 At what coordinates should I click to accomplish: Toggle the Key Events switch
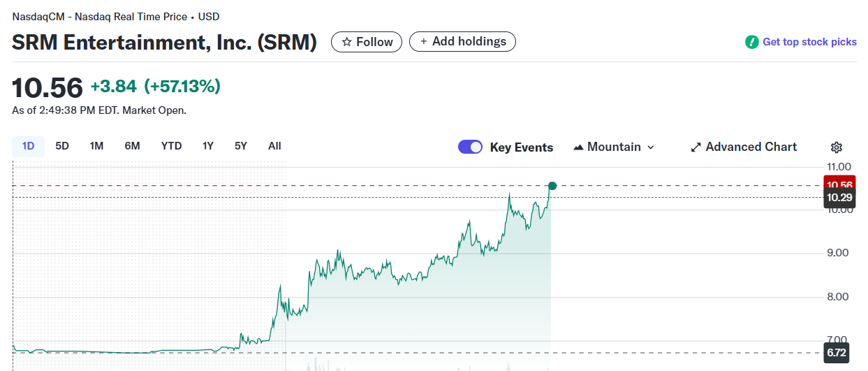(470, 147)
